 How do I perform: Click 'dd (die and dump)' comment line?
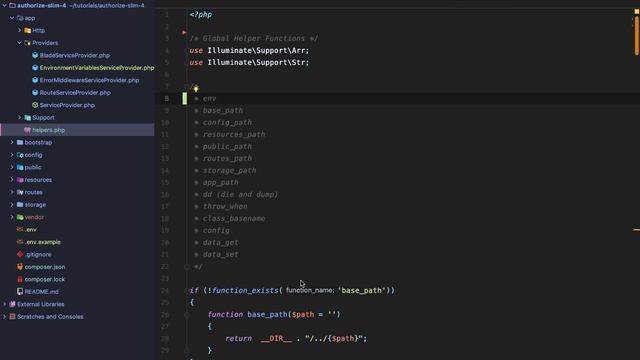coord(240,195)
